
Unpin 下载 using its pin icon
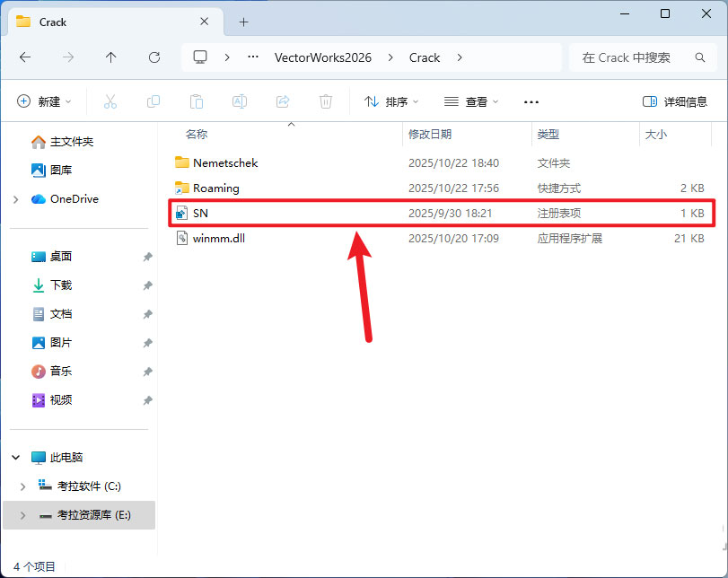click(x=147, y=285)
